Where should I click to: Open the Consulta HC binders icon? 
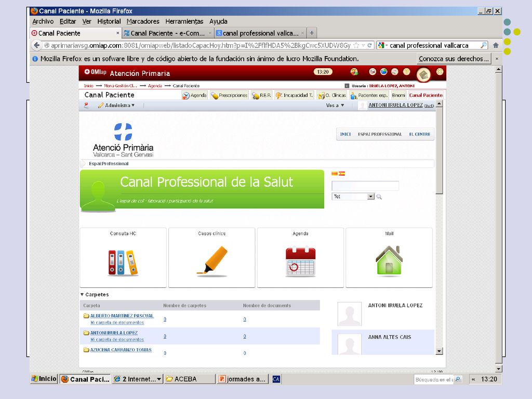pyautogui.click(x=123, y=263)
